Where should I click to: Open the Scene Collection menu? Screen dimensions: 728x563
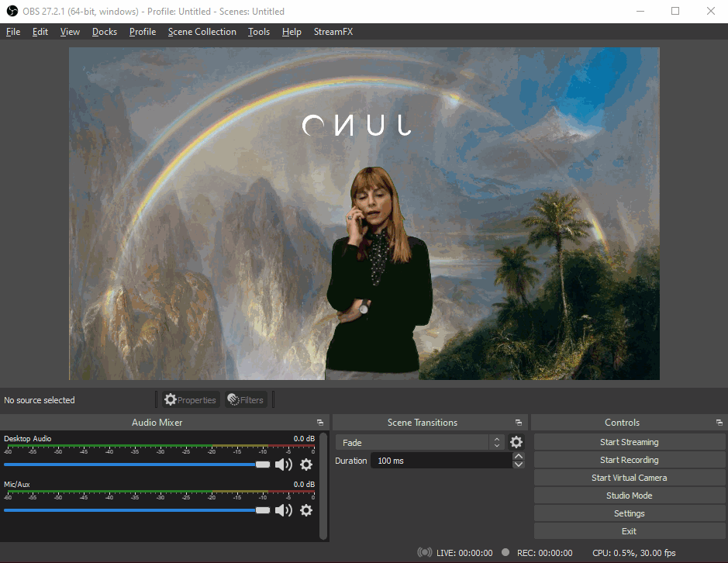[x=202, y=32]
